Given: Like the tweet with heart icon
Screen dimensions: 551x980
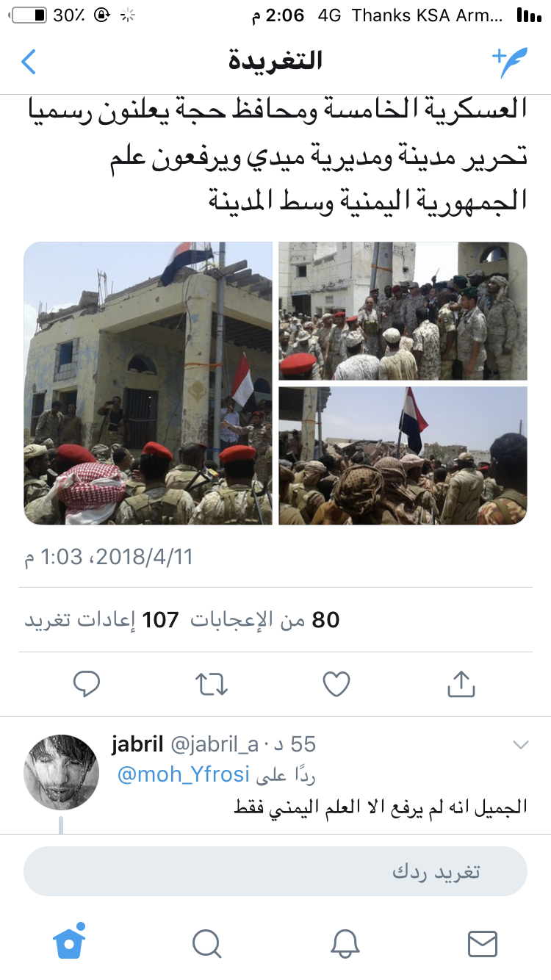Looking at the screenshot, I should tap(336, 684).
